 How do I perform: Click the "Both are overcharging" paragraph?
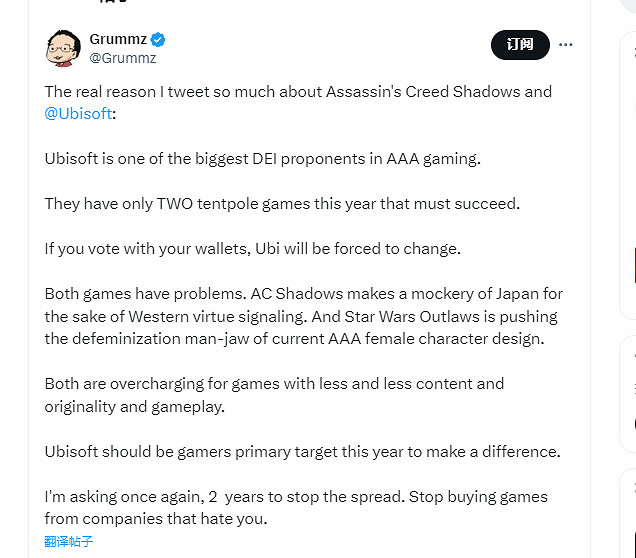tap(274, 394)
